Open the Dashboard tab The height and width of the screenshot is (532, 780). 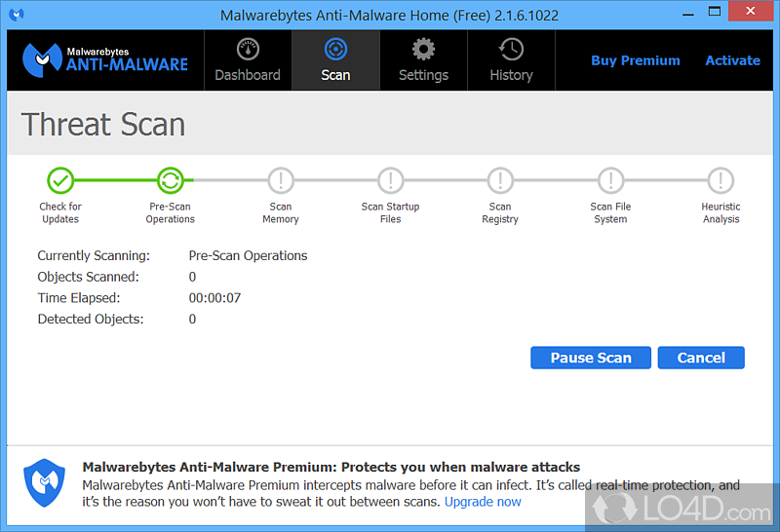[248, 60]
